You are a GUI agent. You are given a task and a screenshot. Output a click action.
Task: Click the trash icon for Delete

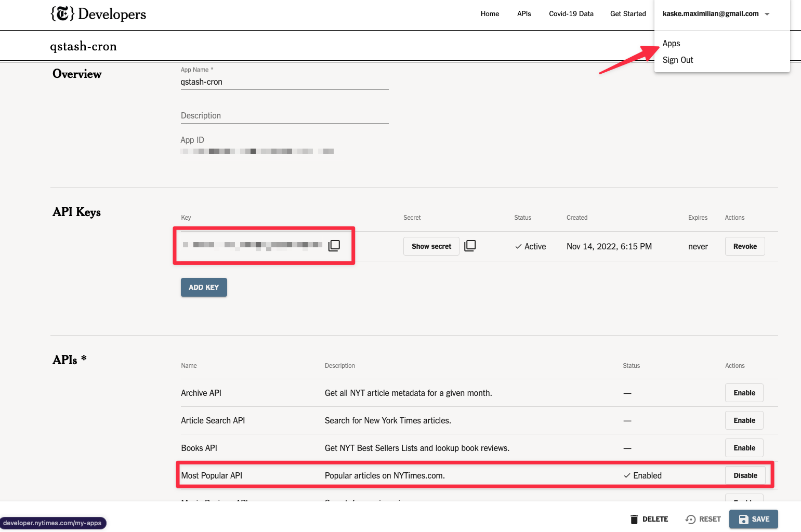tap(634, 519)
